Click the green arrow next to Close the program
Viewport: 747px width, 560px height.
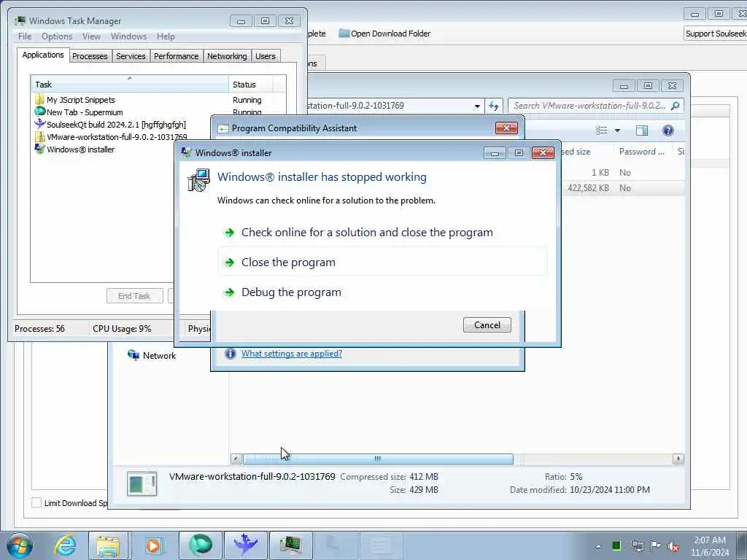pyautogui.click(x=230, y=262)
